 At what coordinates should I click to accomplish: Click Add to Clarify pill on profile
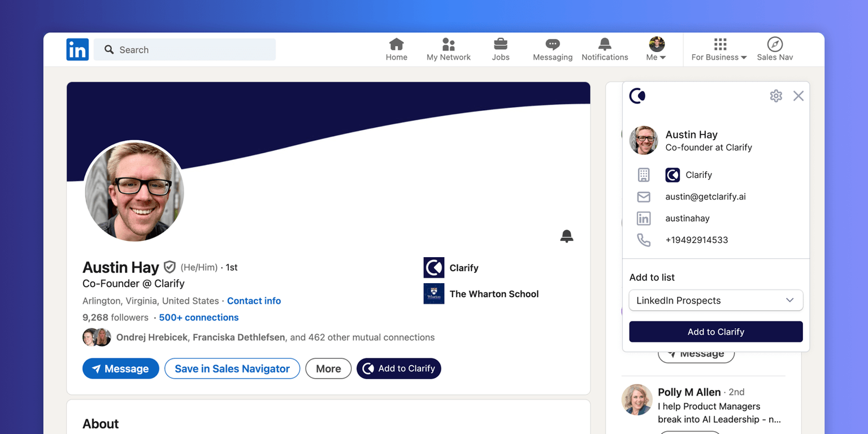click(399, 368)
